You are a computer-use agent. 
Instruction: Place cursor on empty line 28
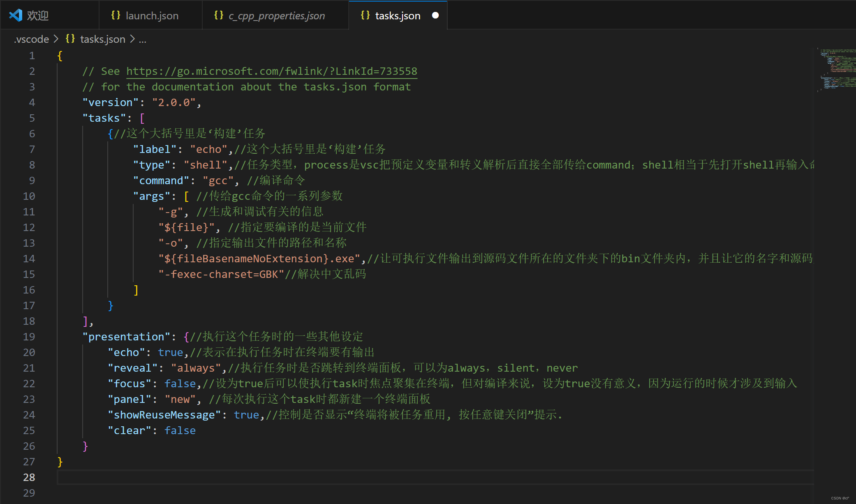[x=247, y=477]
